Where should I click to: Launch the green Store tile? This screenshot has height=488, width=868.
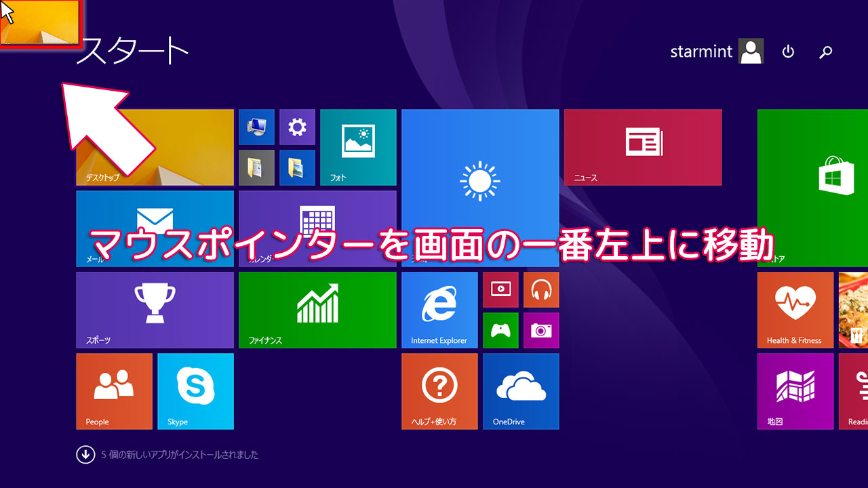pyautogui.click(x=812, y=188)
